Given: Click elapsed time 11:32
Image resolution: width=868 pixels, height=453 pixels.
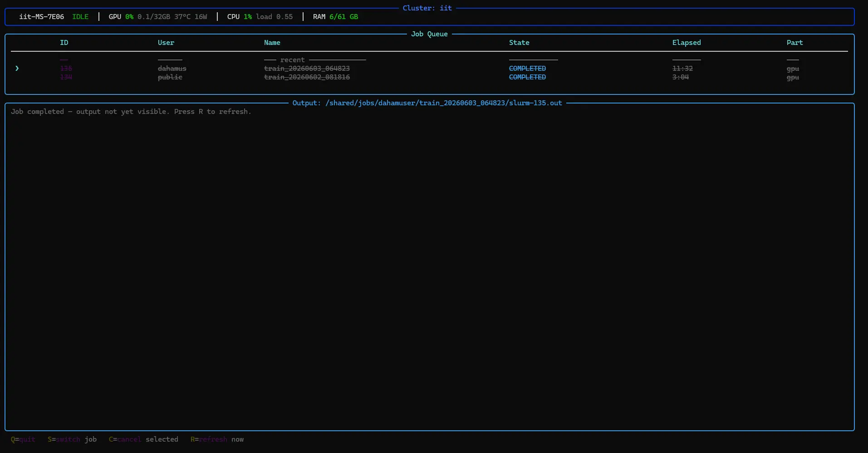Looking at the screenshot, I should 682,69.
